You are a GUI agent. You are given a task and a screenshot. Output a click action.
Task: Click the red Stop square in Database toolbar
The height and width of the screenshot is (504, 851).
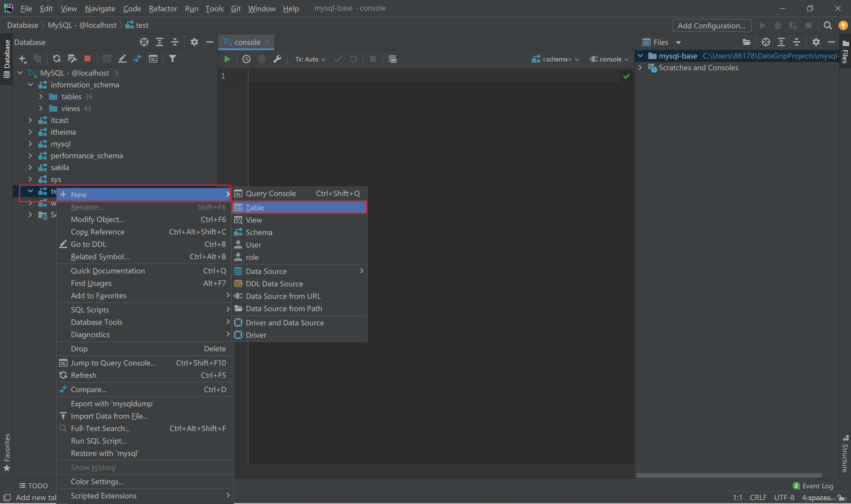click(87, 59)
